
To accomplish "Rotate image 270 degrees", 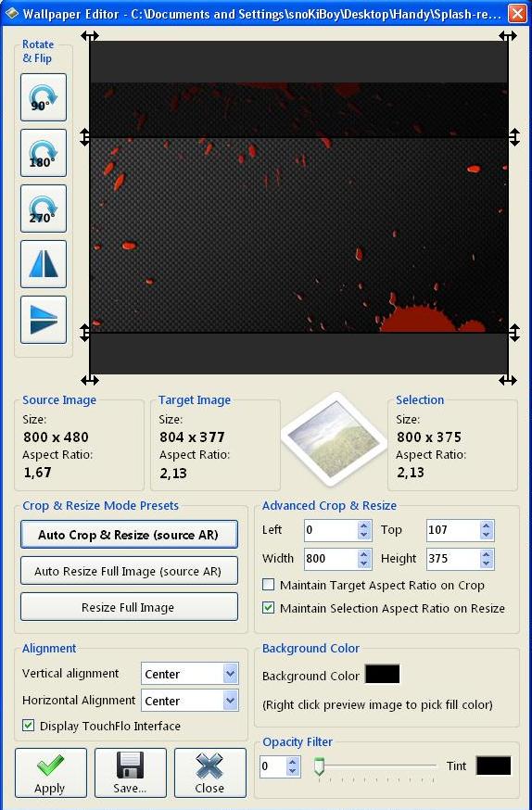I will [x=44, y=209].
